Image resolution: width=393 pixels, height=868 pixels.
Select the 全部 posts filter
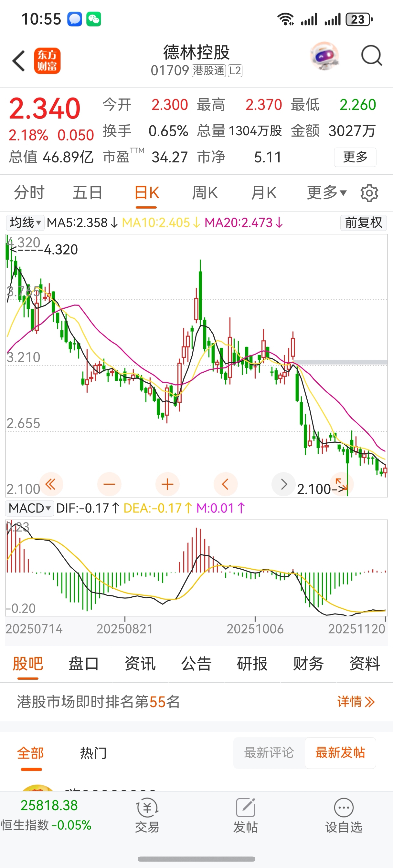pyautogui.click(x=31, y=753)
